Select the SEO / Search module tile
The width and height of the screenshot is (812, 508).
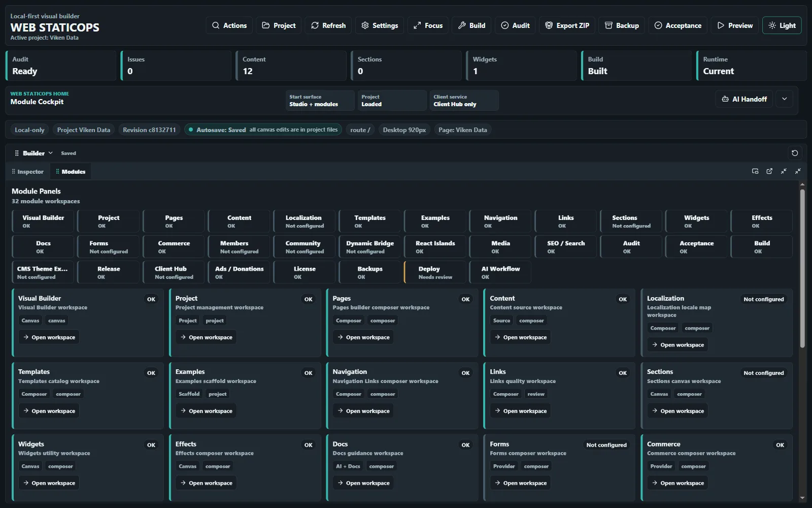[x=566, y=247]
